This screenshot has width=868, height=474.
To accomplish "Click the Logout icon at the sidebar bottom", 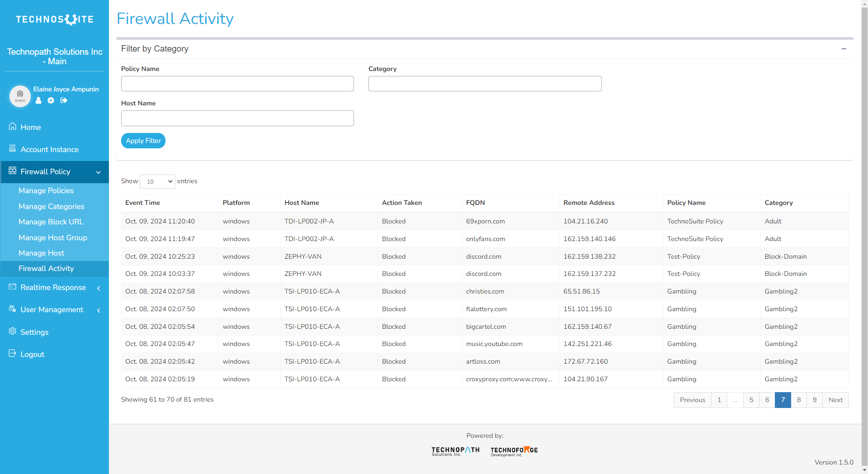I will (12, 354).
